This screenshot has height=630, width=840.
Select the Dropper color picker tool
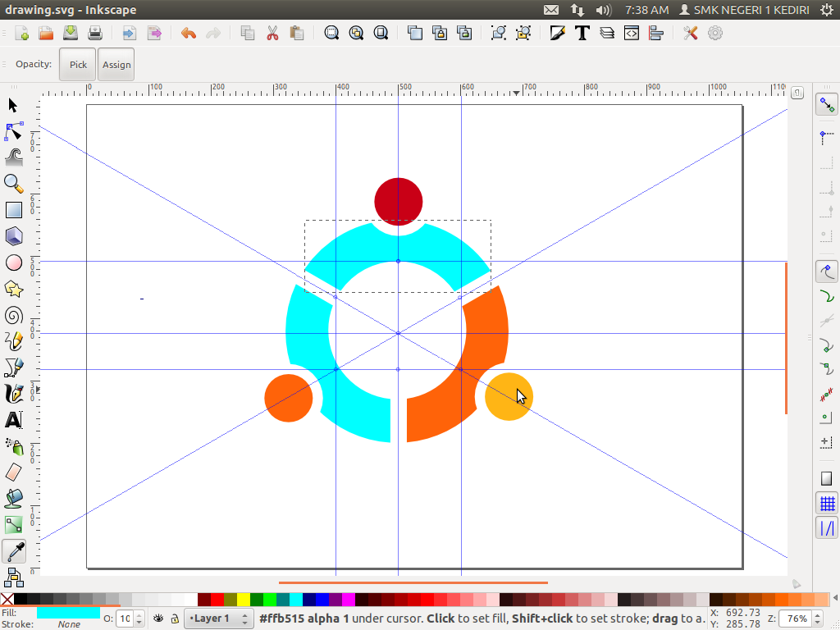(x=14, y=551)
